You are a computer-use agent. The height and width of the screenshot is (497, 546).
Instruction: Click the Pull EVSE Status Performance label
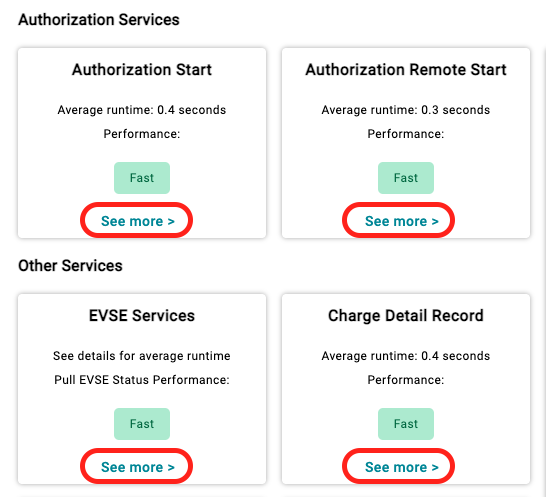(x=142, y=380)
